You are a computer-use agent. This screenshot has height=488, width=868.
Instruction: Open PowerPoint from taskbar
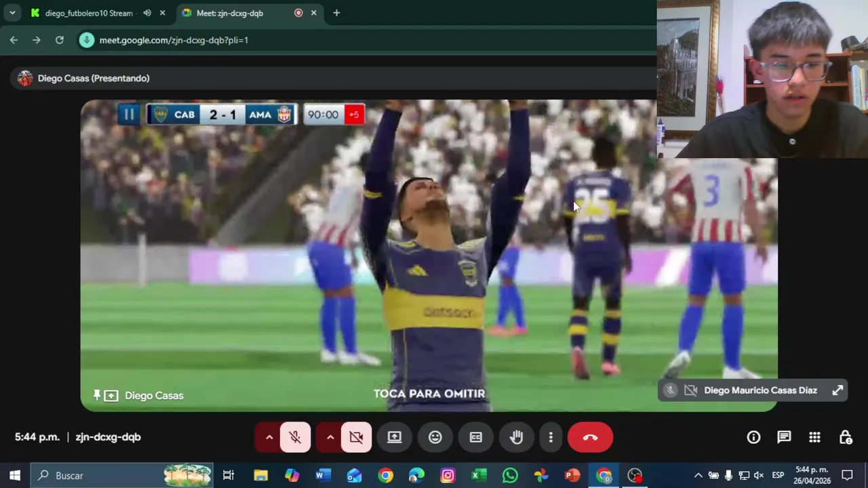pos(572,475)
